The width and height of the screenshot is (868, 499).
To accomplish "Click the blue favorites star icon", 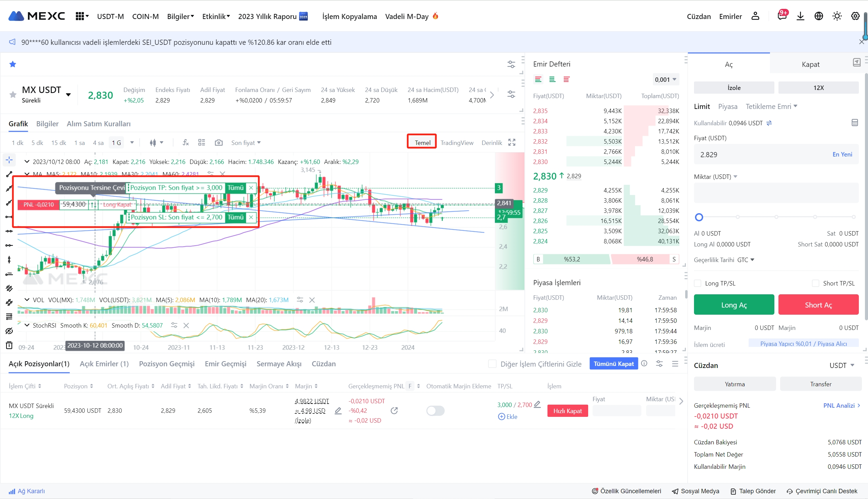I will pyautogui.click(x=13, y=64).
